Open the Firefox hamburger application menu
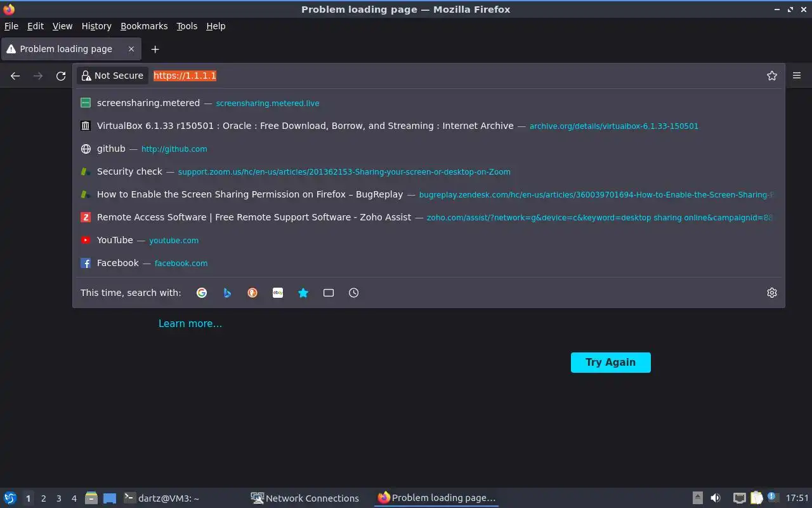The width and height of the screenshot is (812, 508). 797,76
